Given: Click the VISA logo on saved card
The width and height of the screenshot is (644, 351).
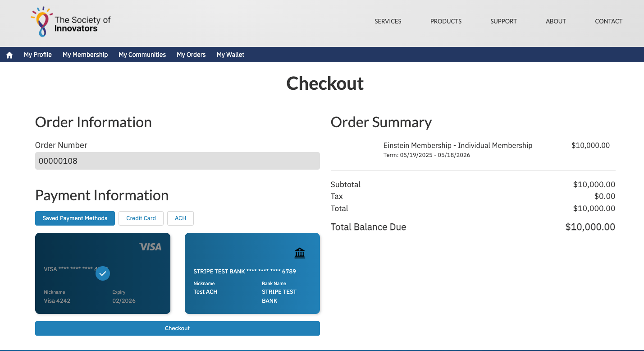Looking at the screenshot, I should point(150,247).
